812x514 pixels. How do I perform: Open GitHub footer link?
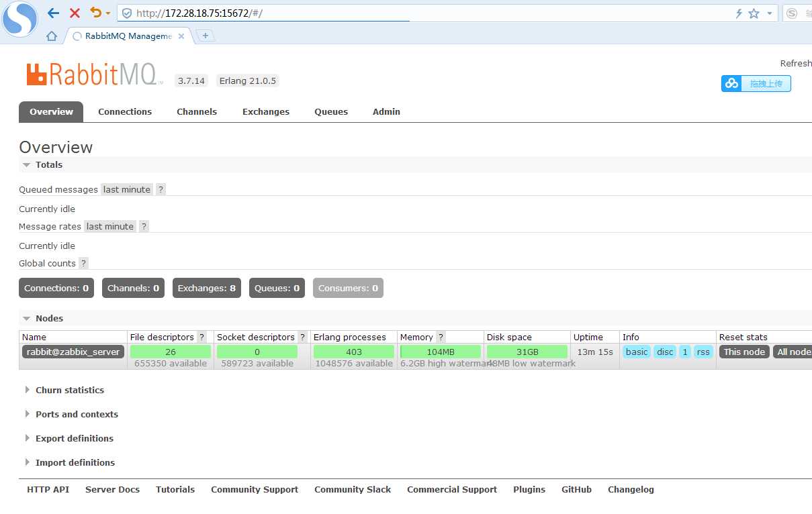click(576, 490)
